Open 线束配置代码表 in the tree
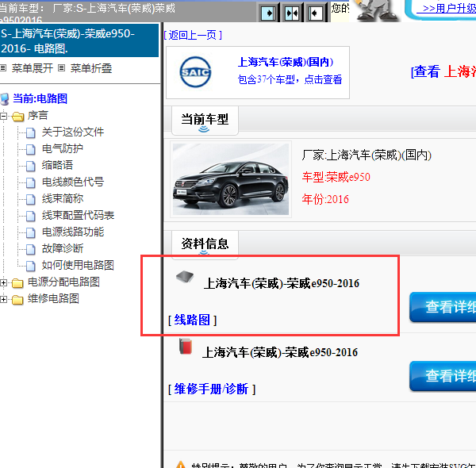 78,216
